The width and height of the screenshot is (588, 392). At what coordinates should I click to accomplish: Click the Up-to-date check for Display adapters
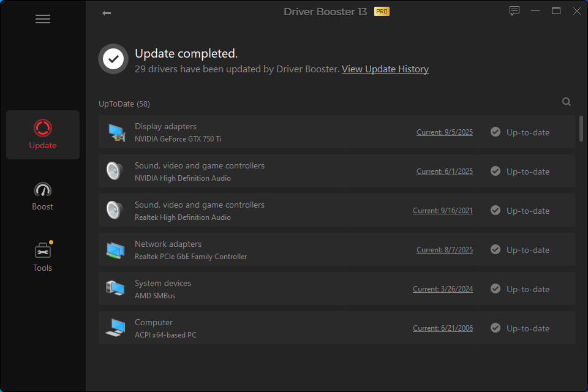[x=495, y=132]
